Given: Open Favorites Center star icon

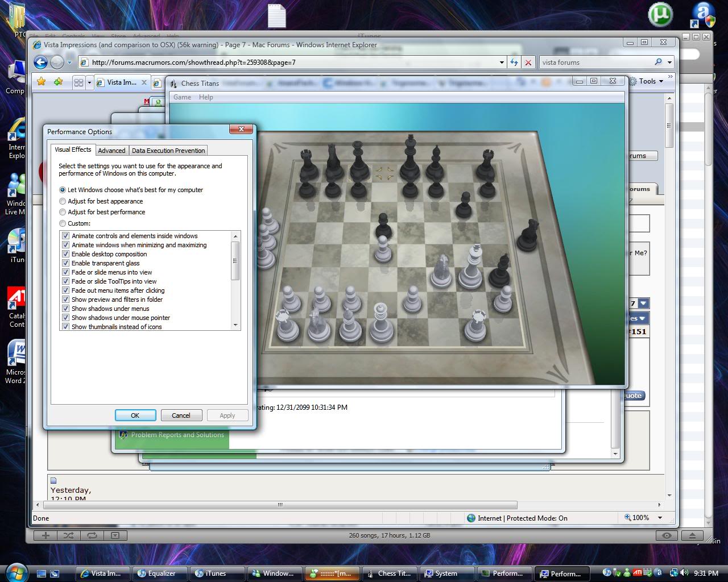Looking at the screenshot, I should (x=41, y=82).
